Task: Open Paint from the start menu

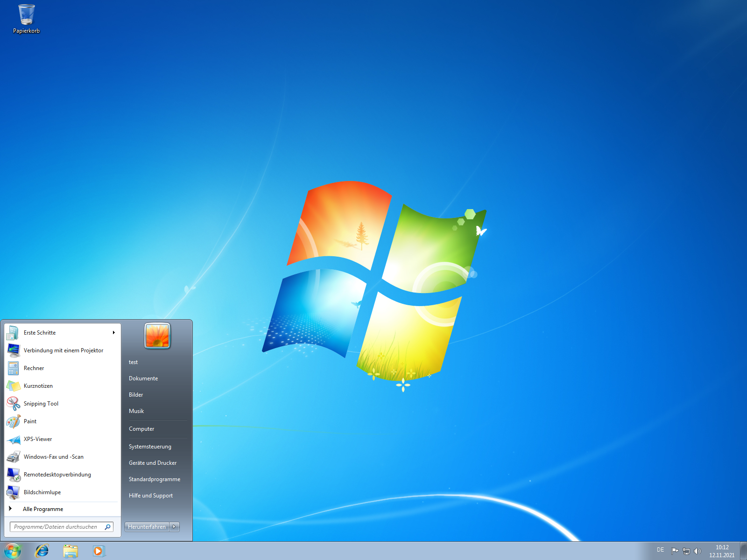Action: [x=63, y=421]
